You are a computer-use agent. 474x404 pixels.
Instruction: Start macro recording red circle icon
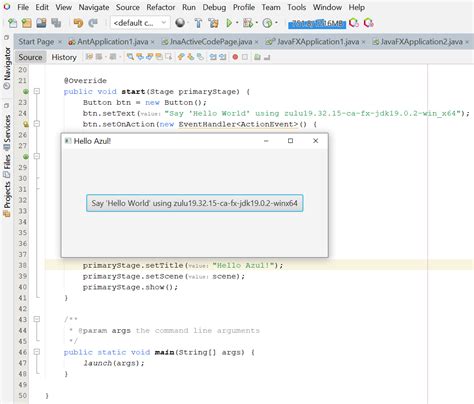pyautogui.click(x=235, y=57)
